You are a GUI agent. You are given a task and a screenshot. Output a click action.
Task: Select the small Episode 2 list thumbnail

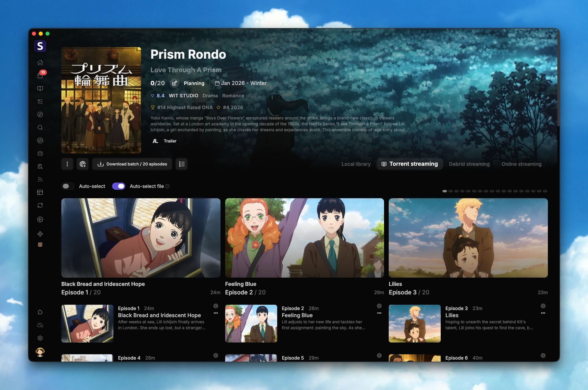(x=251, y=324)
